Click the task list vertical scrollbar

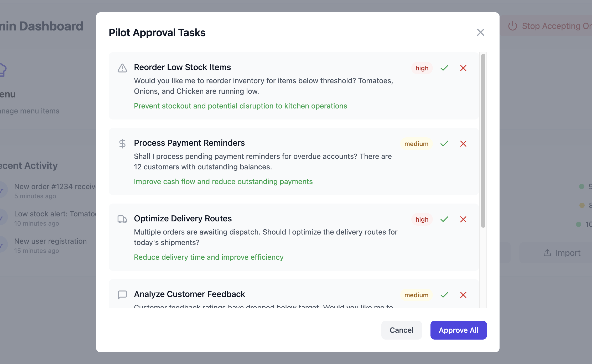pos(483,141)
